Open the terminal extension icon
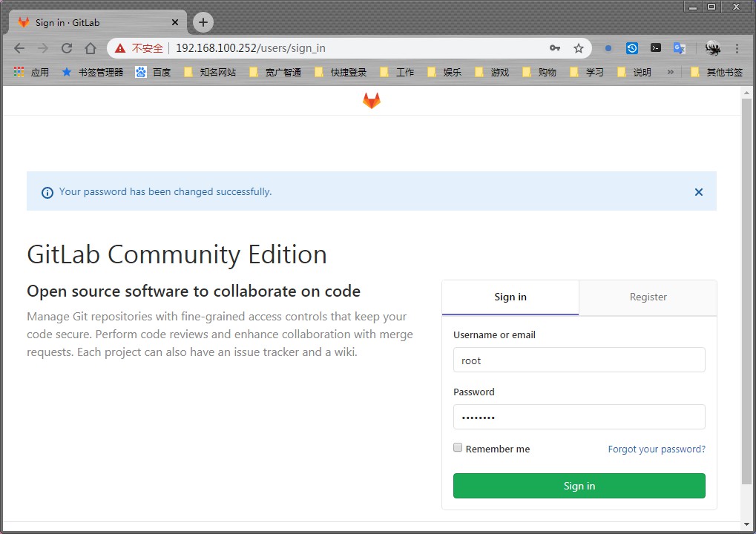This screenshot has height=534, width=756. [656, 47]
